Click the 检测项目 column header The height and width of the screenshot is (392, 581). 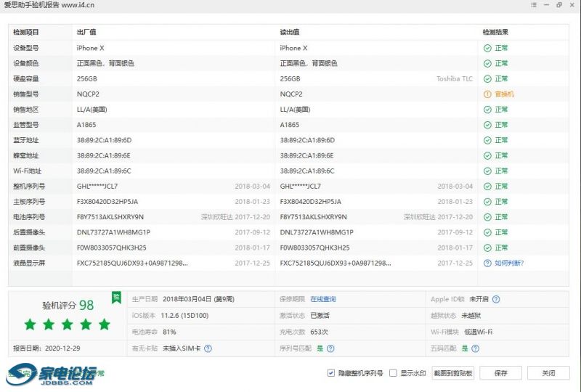(26, 32)
